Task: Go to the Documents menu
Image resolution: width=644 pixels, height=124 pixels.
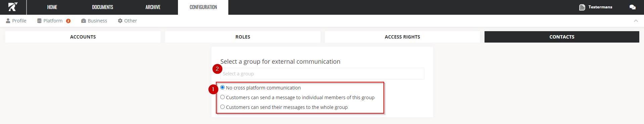Action: coord(102,7)
